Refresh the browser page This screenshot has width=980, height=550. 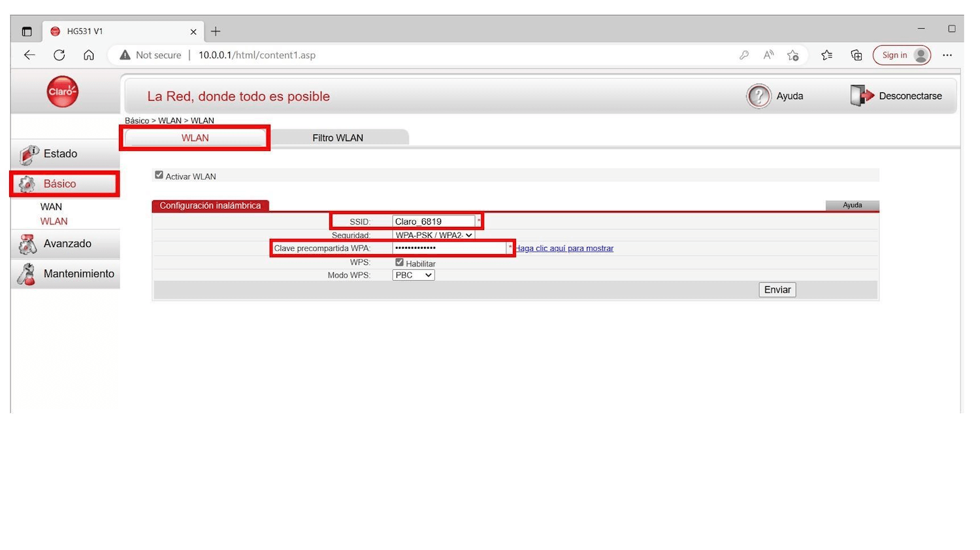(x=59, y=56)
